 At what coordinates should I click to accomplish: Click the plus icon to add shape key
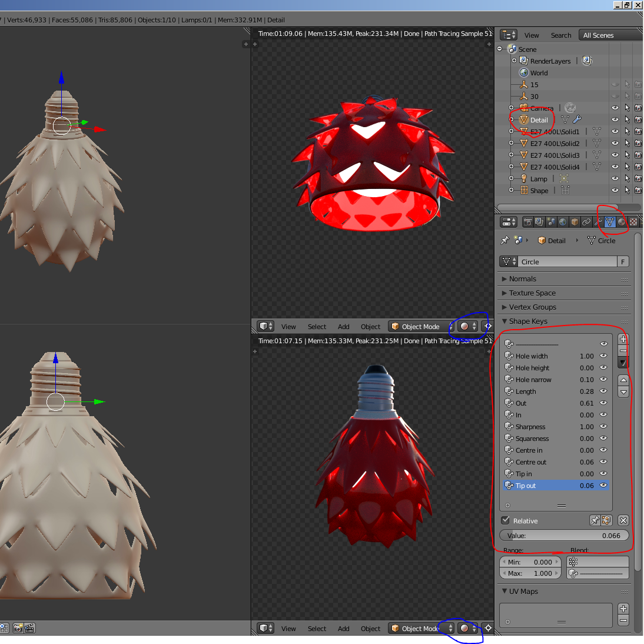623,339
